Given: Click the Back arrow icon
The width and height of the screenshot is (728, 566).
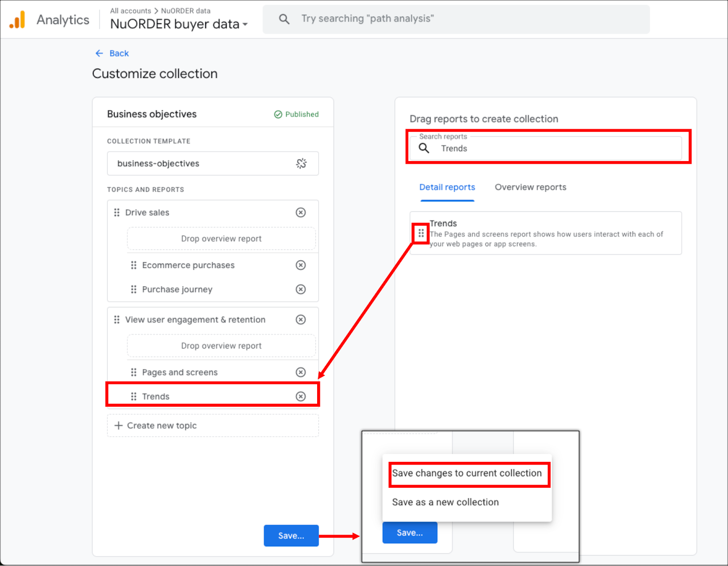Looking at the screenshot, I should pyautogui.click(x=99, y=53).
